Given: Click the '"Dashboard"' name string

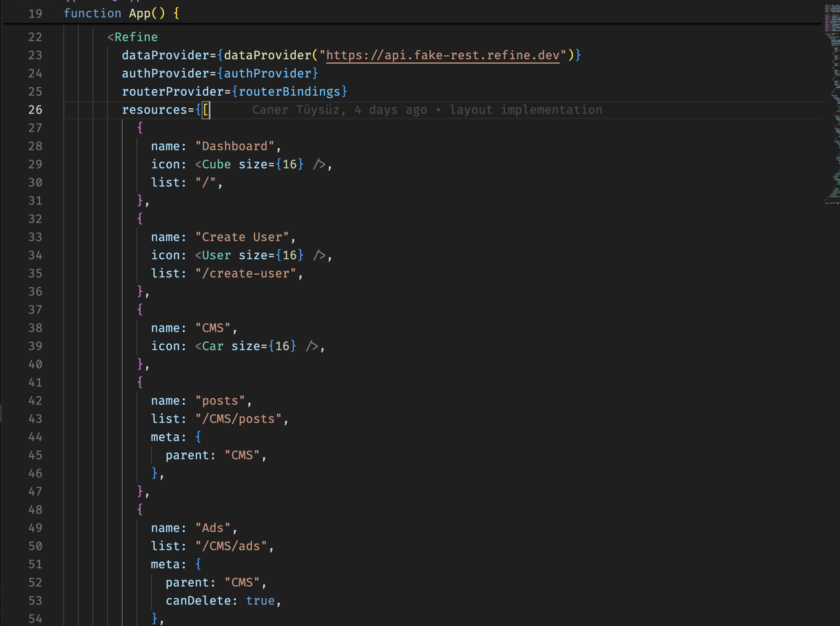Looking at the screenshot, I should click(235, 146).
